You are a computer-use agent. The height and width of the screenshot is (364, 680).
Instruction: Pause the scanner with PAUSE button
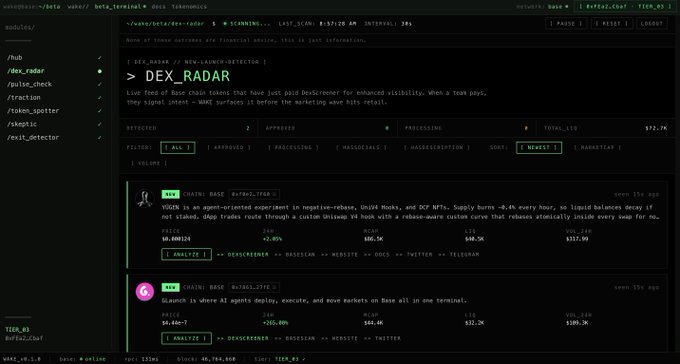pos(566,23)
